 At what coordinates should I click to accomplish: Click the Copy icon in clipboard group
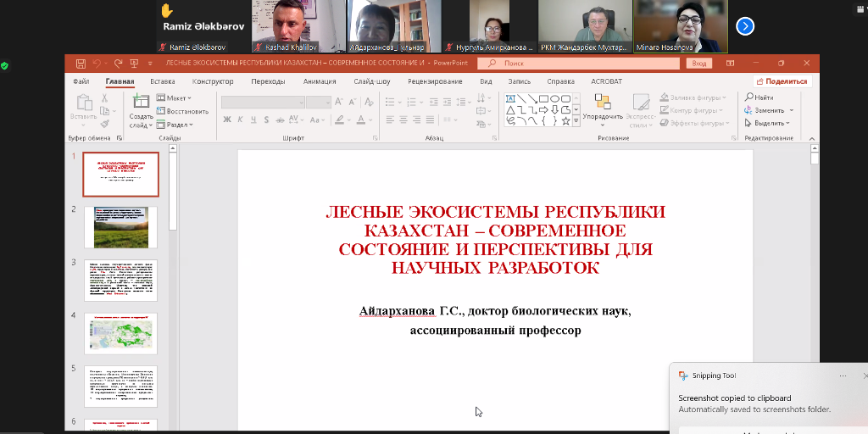tap(104, 111)
